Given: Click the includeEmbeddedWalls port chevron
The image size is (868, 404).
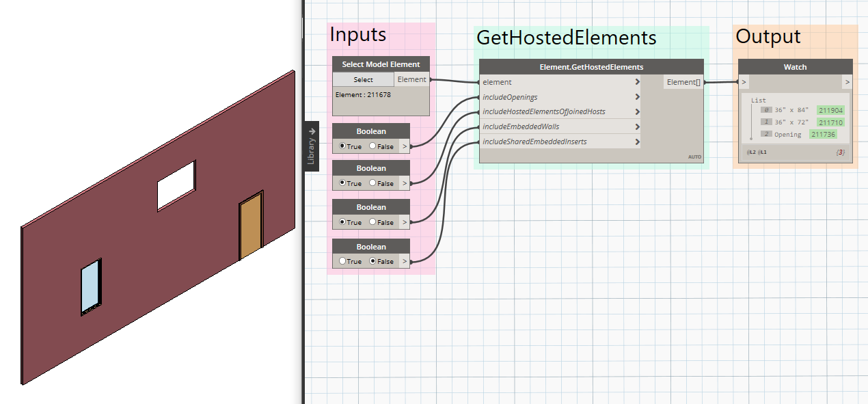Looking at the screenshot, I should [636, 126].
